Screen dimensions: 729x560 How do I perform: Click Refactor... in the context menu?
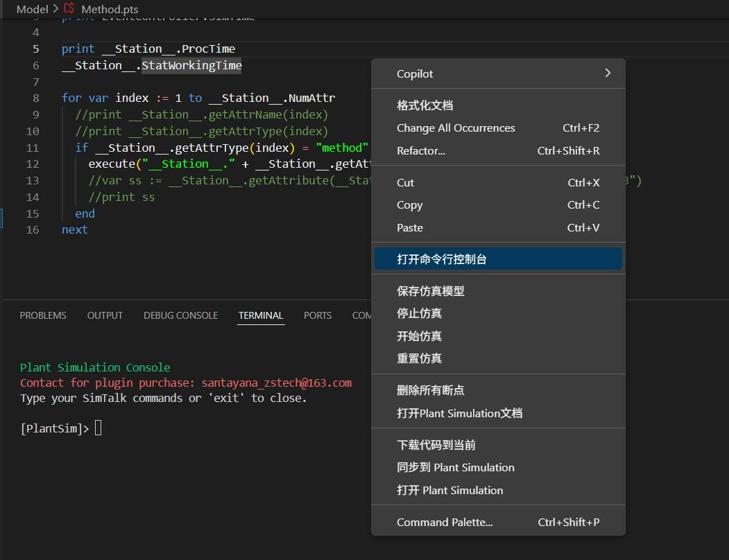coord(421,150)
